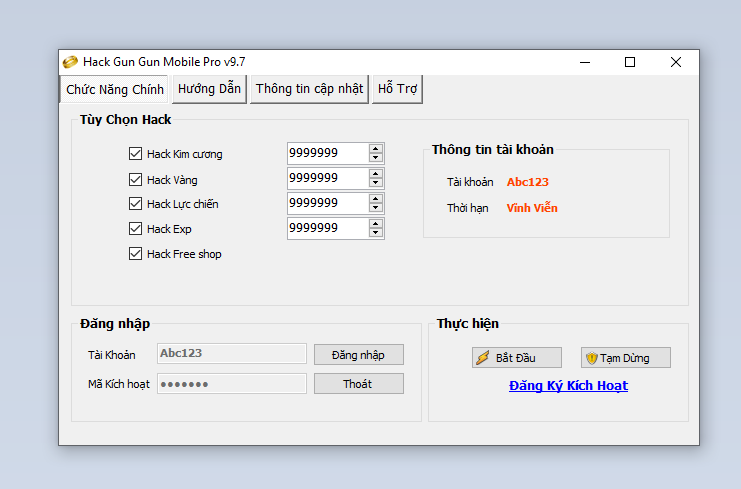Toggle the Hack Exp checkbox
This screenshot has height=489, width=741.
(136, 229)
